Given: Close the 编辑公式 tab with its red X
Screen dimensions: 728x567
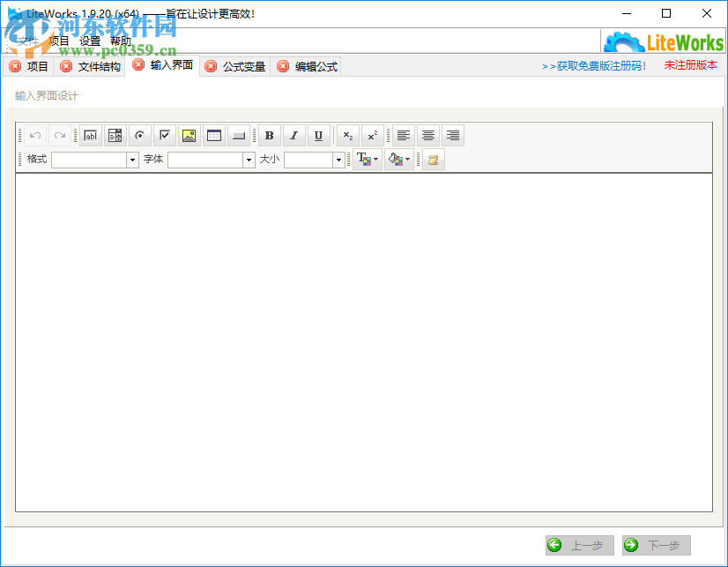Looking at the screenshot, I should (283, 65).
